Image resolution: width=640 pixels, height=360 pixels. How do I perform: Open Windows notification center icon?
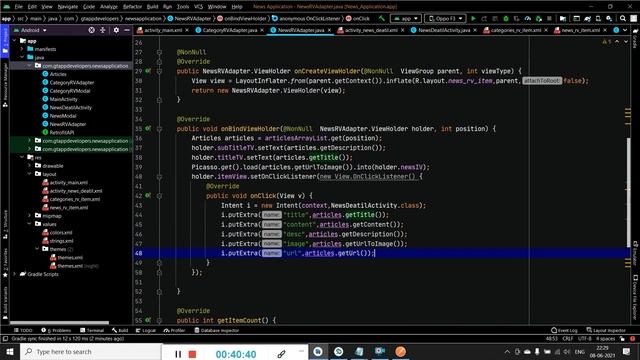(x=627, y=351)
